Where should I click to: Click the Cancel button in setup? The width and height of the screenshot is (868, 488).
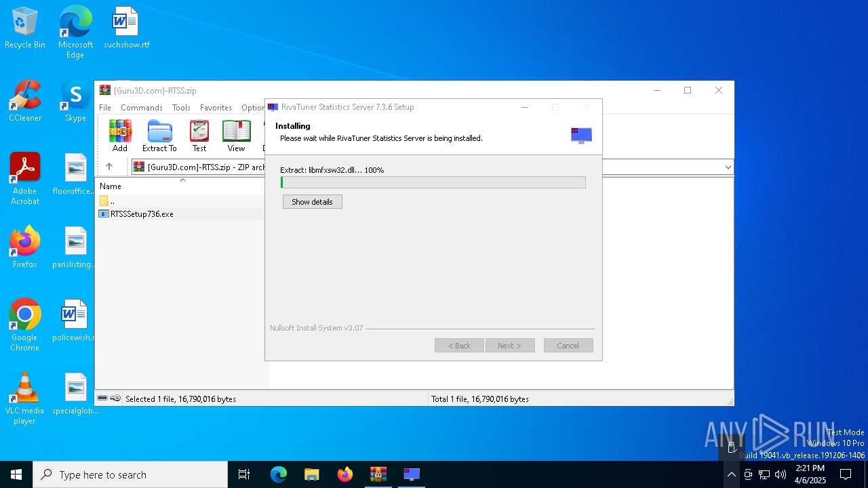point(568,346)
